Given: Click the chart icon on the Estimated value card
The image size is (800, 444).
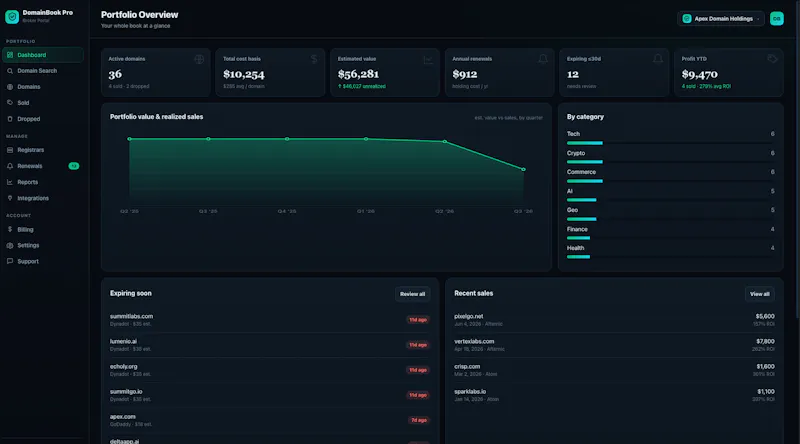Looking at the screenshot, I should point(428,60).
